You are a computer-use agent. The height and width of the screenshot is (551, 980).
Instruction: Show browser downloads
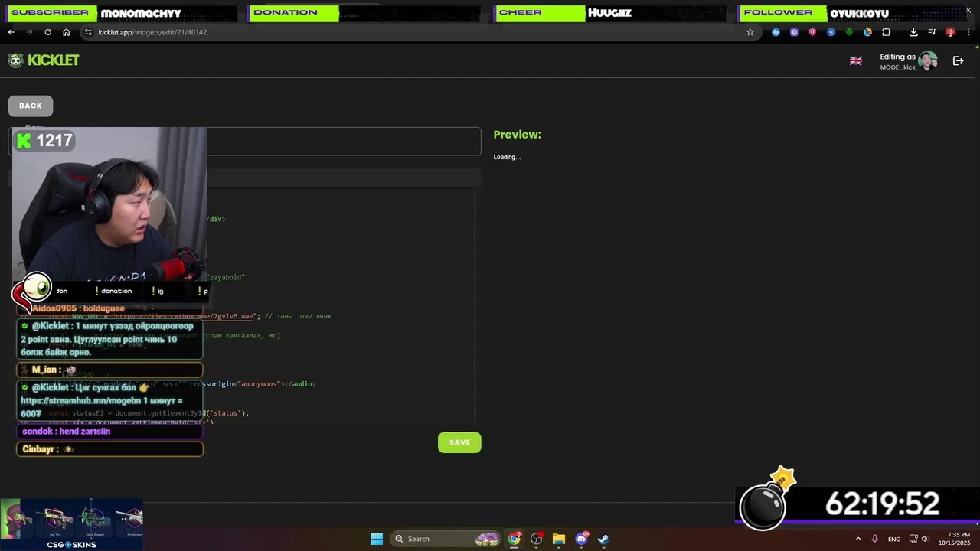click(x=913, y=32)
